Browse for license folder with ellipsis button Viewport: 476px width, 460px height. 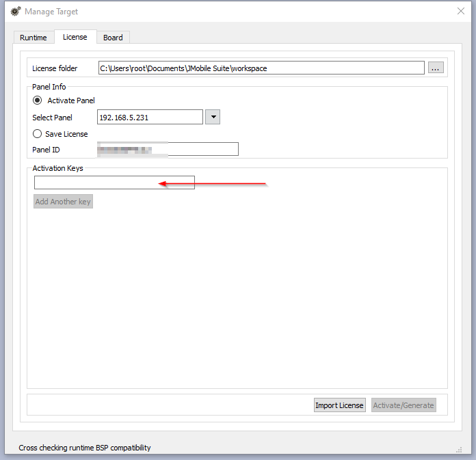436,68
